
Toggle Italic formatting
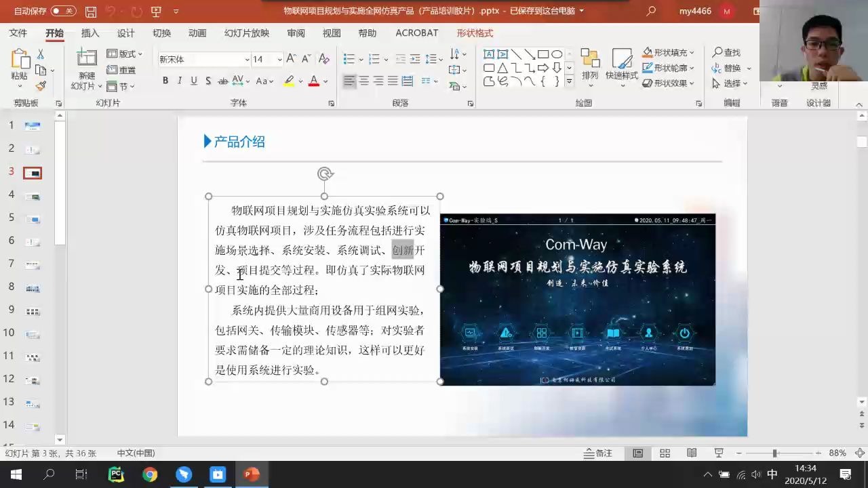180,81
